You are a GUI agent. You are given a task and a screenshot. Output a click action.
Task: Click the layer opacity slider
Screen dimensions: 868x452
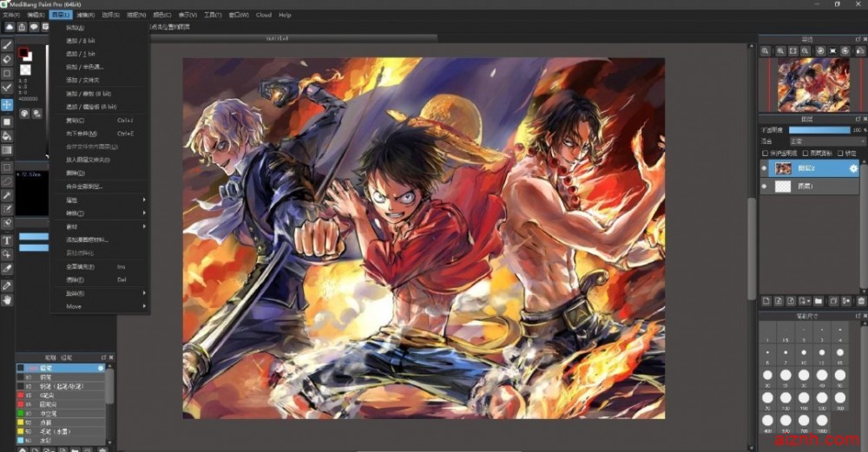[819, 130]
